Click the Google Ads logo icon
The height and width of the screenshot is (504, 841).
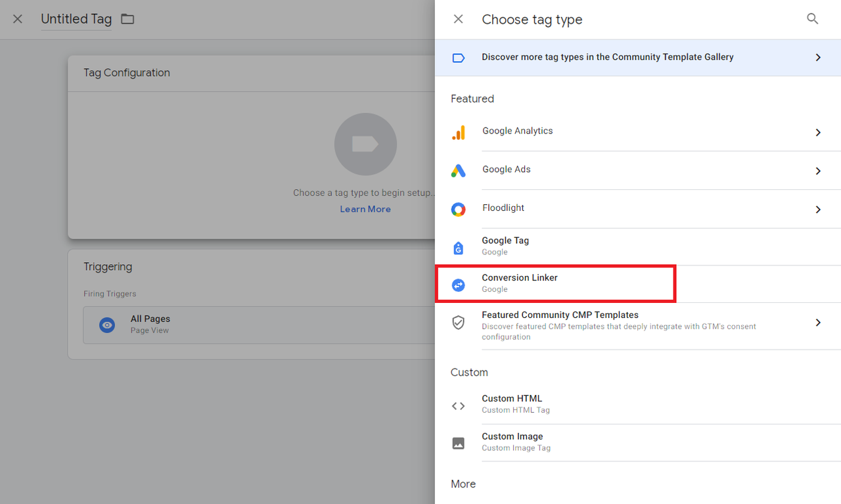tap(459, 171)
